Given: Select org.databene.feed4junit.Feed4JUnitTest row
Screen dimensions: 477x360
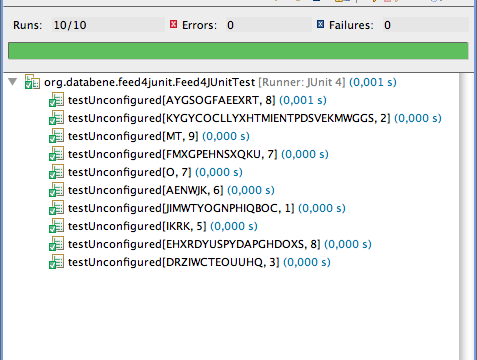Looking at the screenshot, I should (x=220, y=82).
